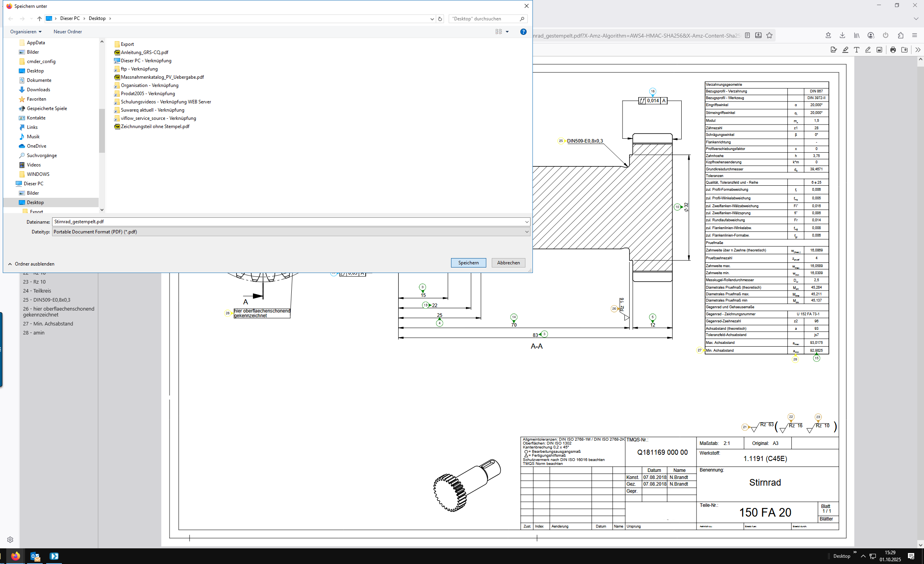This screenshot has height=564, width=924.
Task: Select the PDF text annotation tool
Action: point(857,50)
